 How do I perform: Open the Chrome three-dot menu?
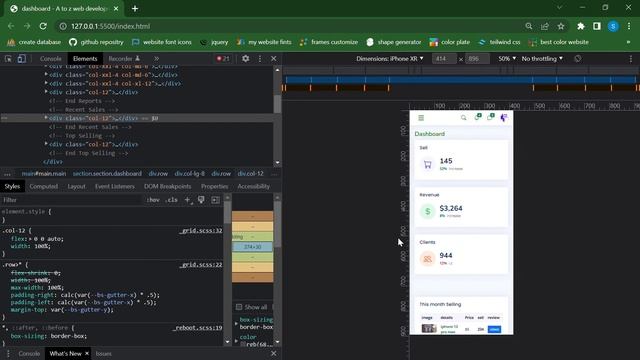coord(629,26)
